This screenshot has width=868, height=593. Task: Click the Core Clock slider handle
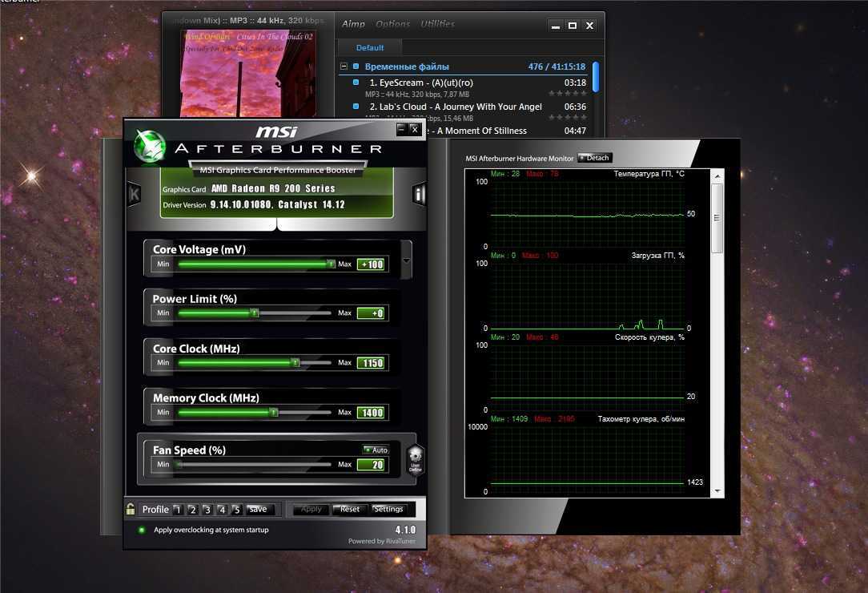pyautogui.click(x=295, y=362)
